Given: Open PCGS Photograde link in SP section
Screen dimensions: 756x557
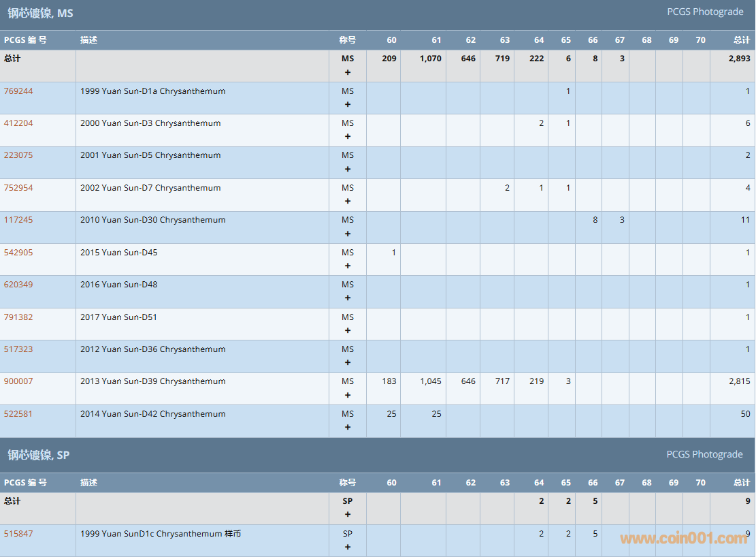Looking at the screenshot, I should (704, 454).
